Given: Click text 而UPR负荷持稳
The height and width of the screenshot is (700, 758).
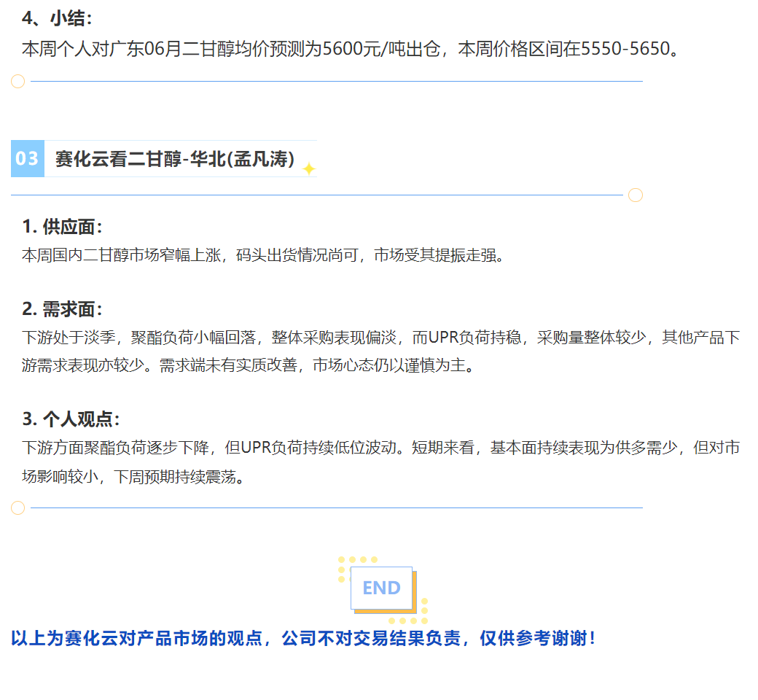Looking at the screenshot, I should coord(466,337).
